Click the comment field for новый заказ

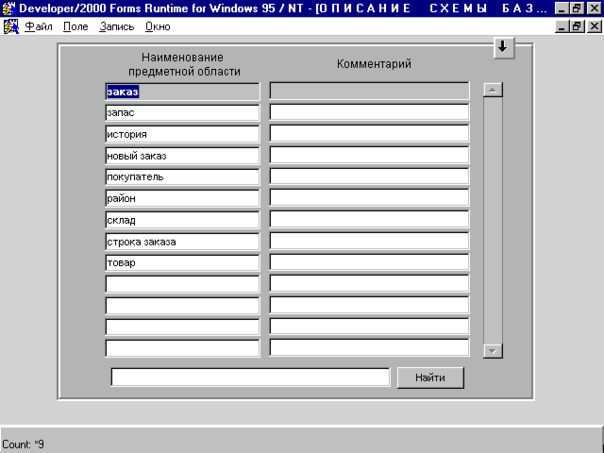click(x=369, y=155)
